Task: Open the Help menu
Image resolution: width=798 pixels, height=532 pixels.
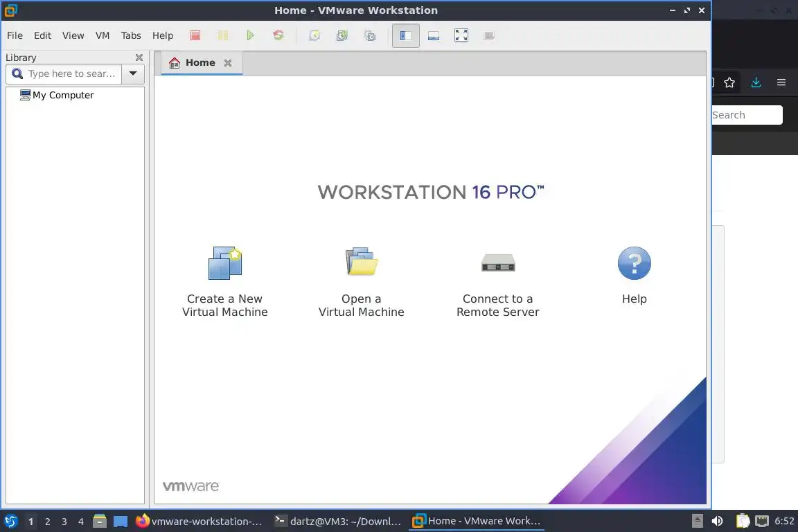Action: (163, 35)
